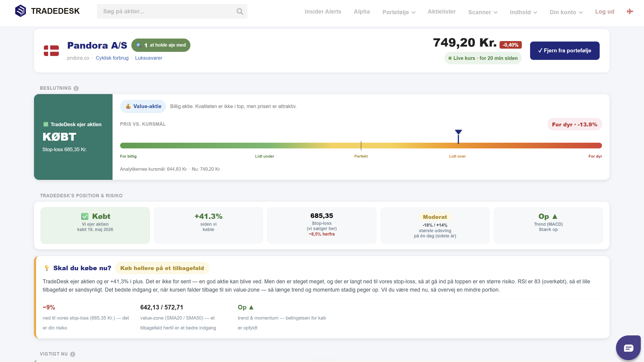
Task: Click the up-arrow in the Trend (MACD) card
Action: coord(555,217)
